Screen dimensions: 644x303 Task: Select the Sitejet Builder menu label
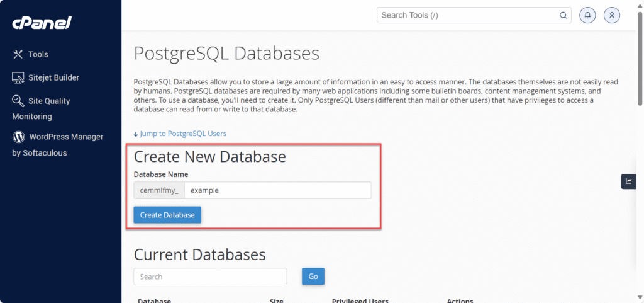(53, 78)
